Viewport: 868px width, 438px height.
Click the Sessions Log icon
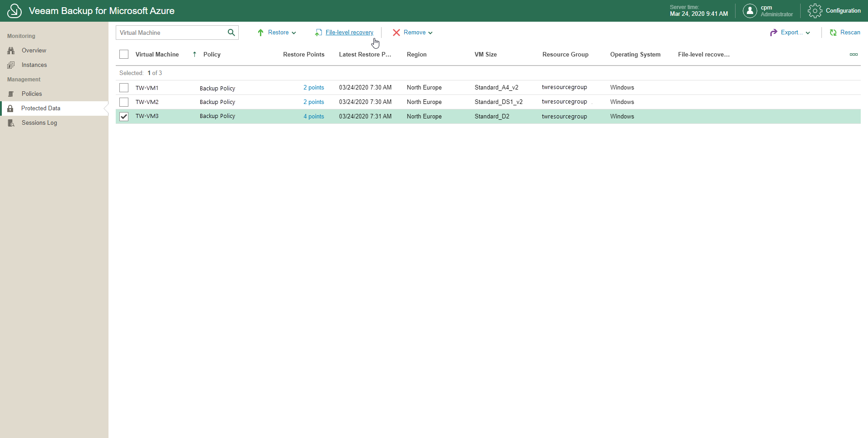click(x=11, y=123)
